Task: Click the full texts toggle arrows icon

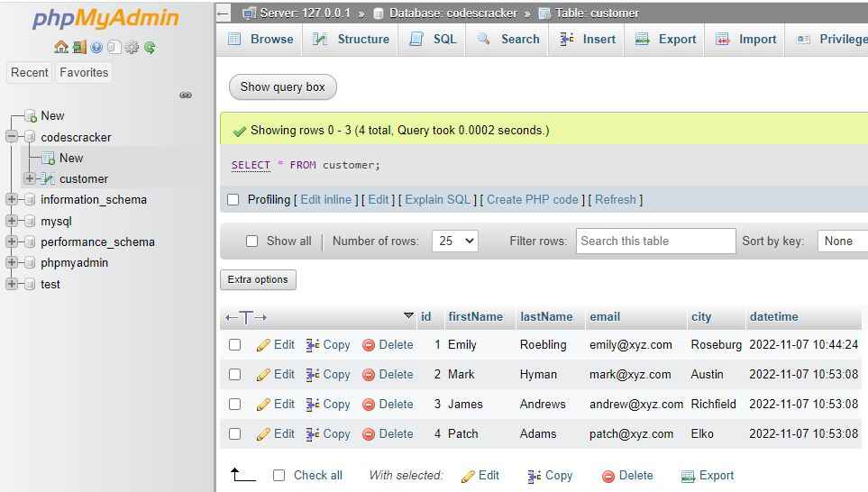Action: click(246, 318)
